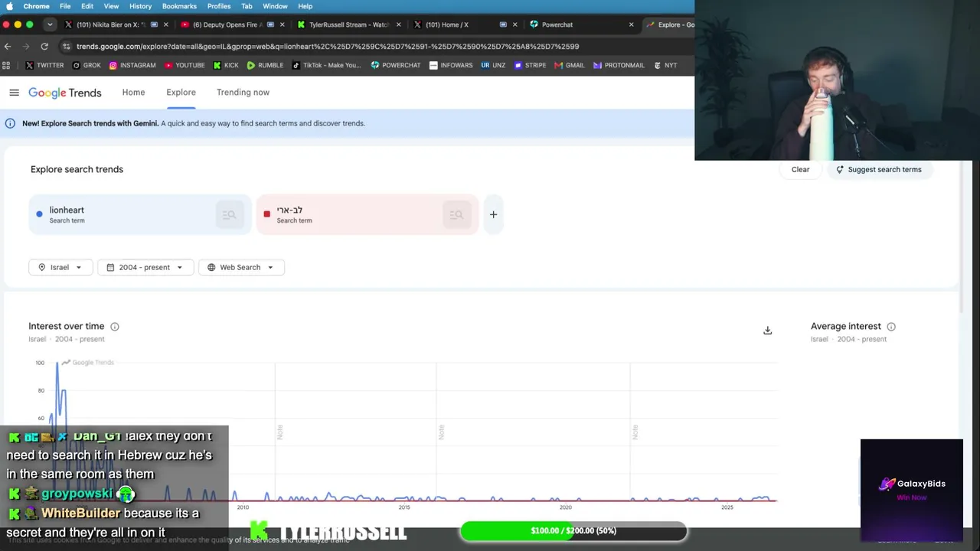Open the GMAIL bookmark

[569, 65]
